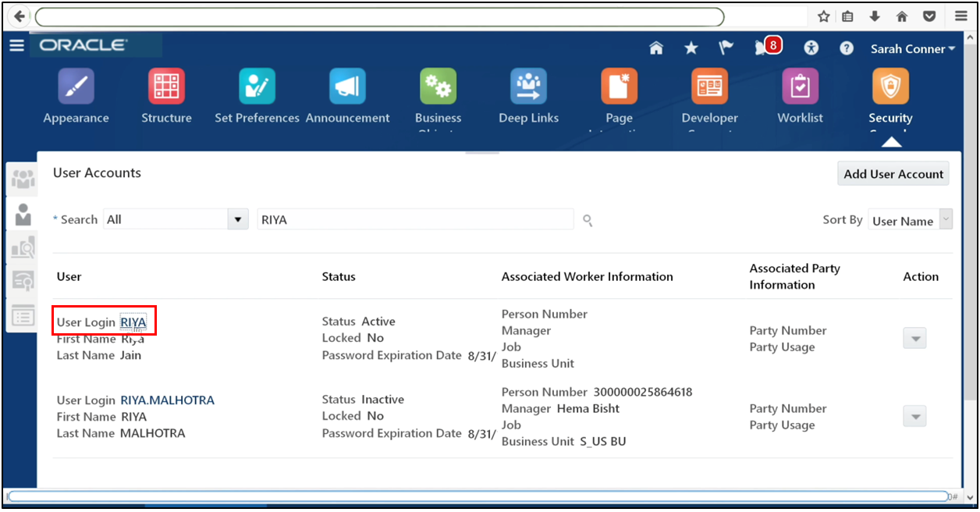980x512 pixels.
Task: Click the Add User Account button
Action: [893, 173]
